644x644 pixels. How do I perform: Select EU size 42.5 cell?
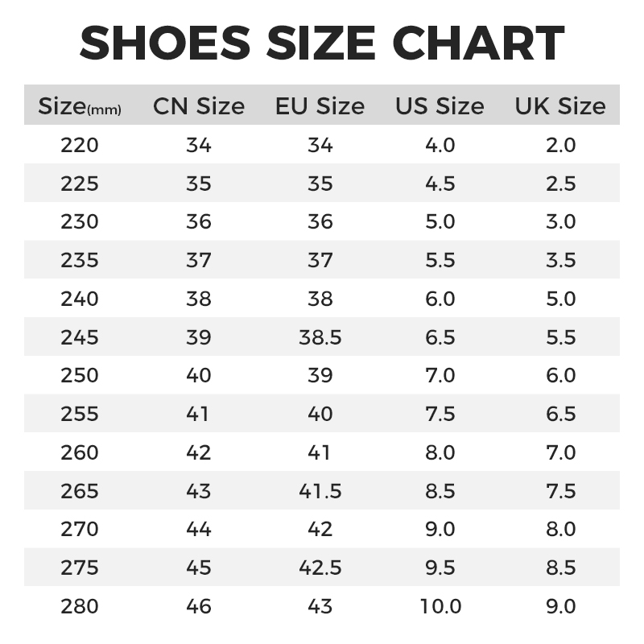pyautogui.click(x=320, y=568)
